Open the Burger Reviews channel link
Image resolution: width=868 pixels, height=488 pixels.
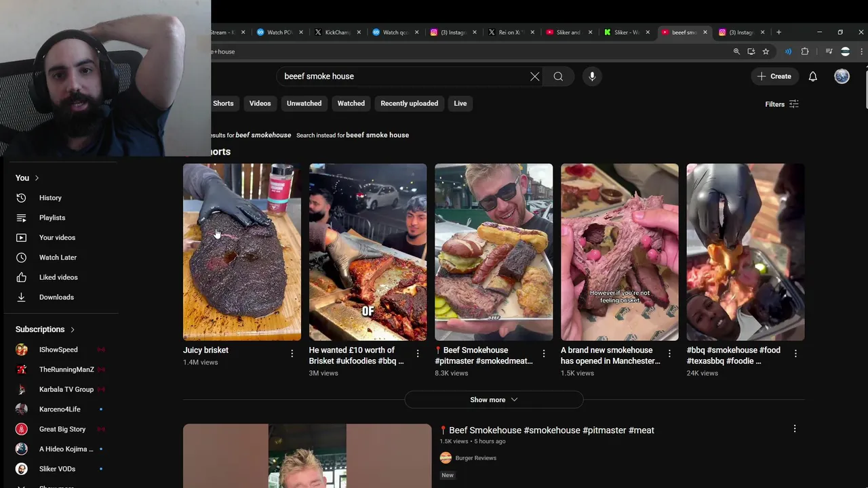tap(475, 458)
